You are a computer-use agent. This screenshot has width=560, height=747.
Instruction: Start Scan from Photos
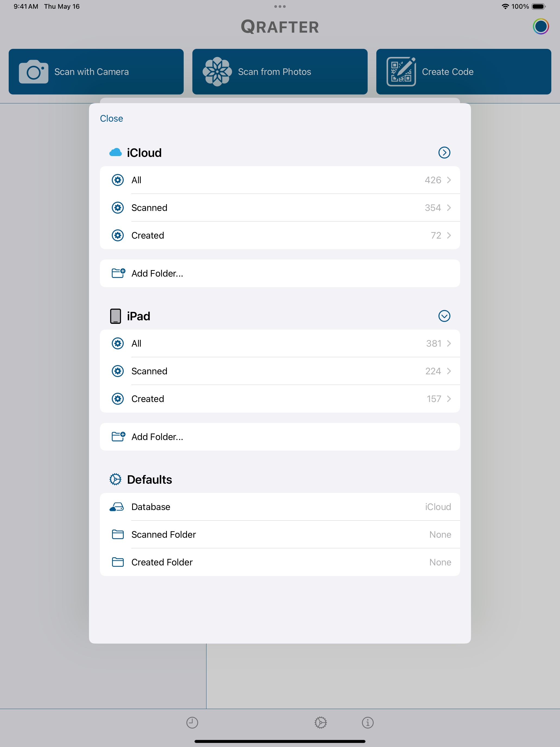coord(280,72)
